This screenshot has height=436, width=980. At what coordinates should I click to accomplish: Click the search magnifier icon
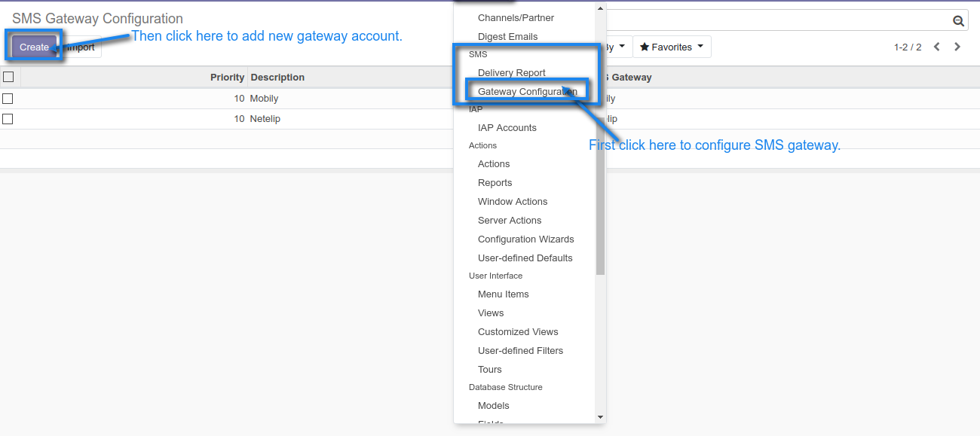tap(958, 21)
